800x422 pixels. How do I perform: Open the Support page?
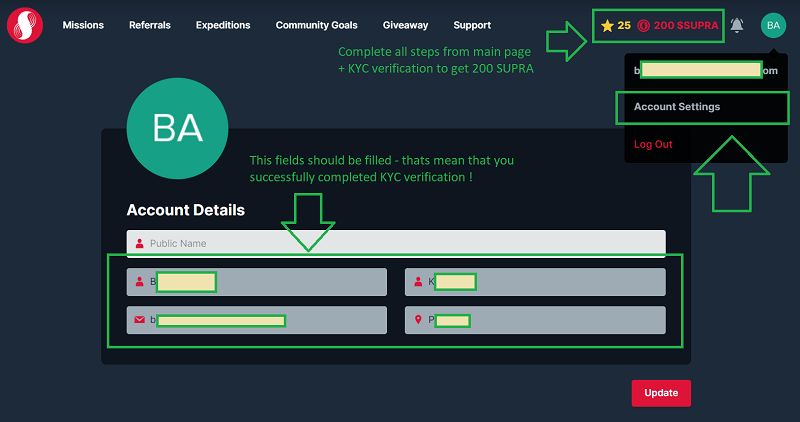(472, 25)
